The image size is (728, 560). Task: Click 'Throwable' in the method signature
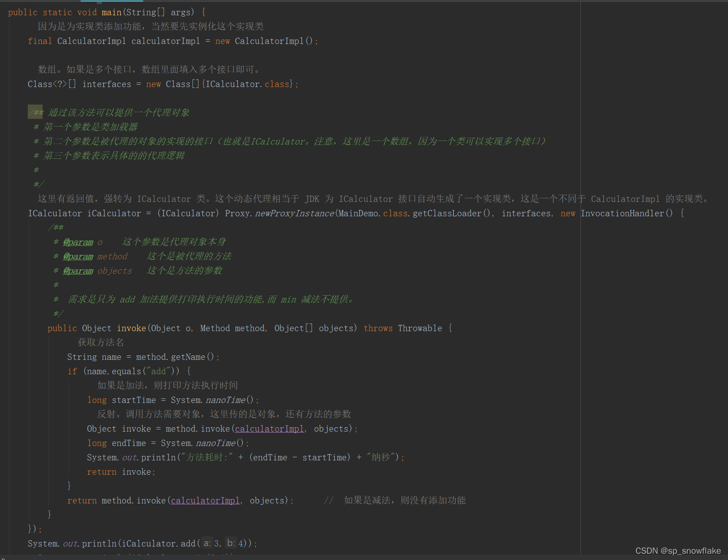pyautogui.click(x=420, y=328)
